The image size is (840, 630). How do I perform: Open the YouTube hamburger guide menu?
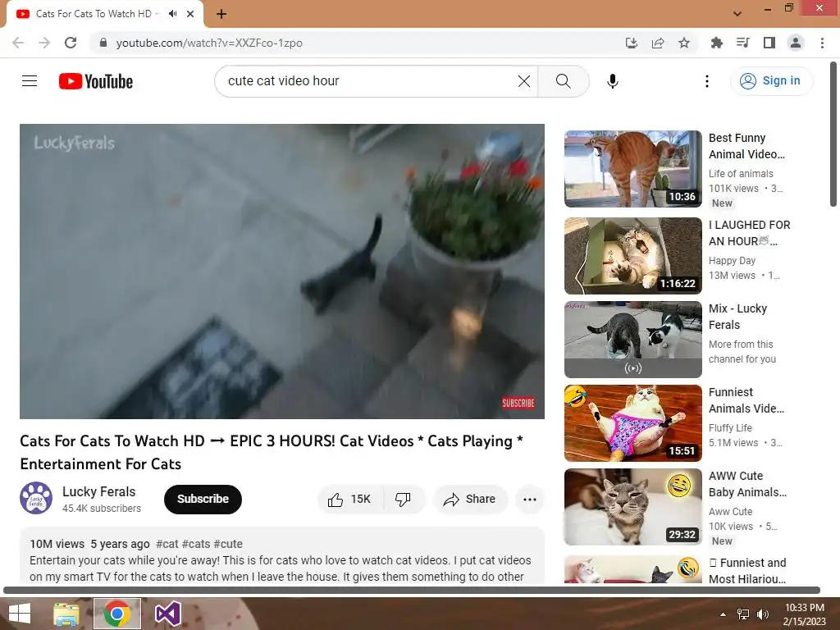click(30, 81)
